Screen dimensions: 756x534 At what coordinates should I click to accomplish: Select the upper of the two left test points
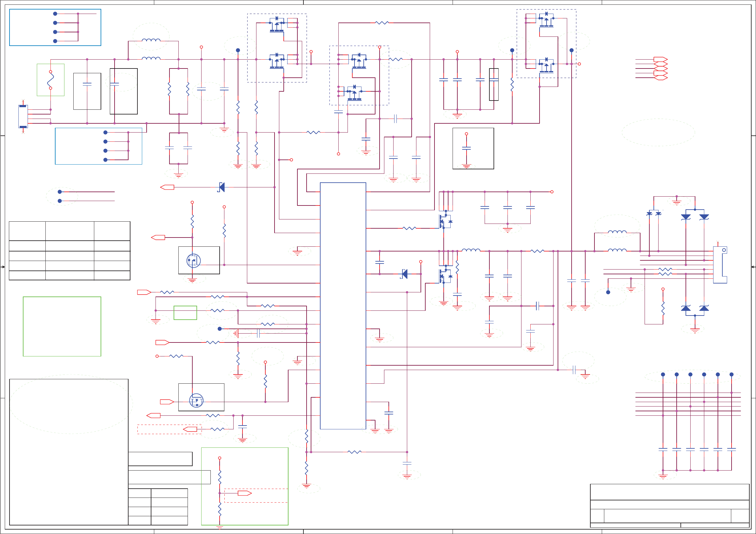(x=60, y=192)
